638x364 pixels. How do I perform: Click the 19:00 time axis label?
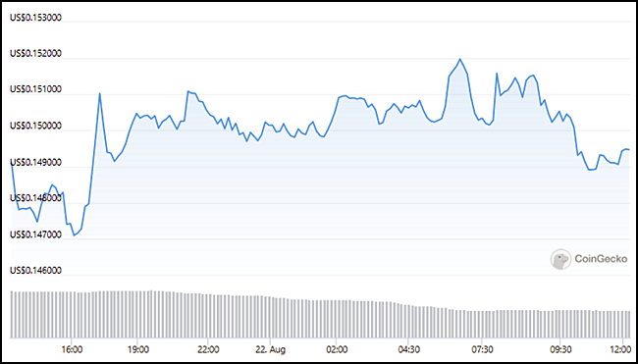pos(137,349)
